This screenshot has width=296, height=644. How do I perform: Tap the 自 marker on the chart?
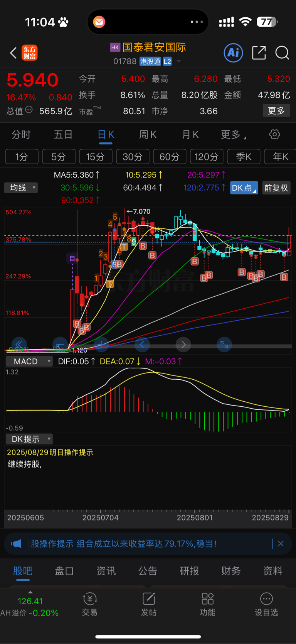[72, 258]
